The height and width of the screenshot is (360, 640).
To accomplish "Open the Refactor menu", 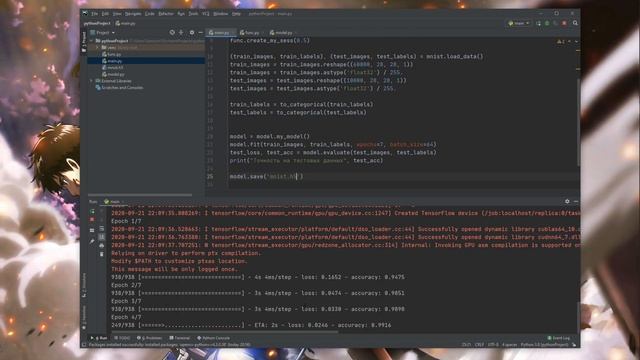I will click(x=166, y=14).
